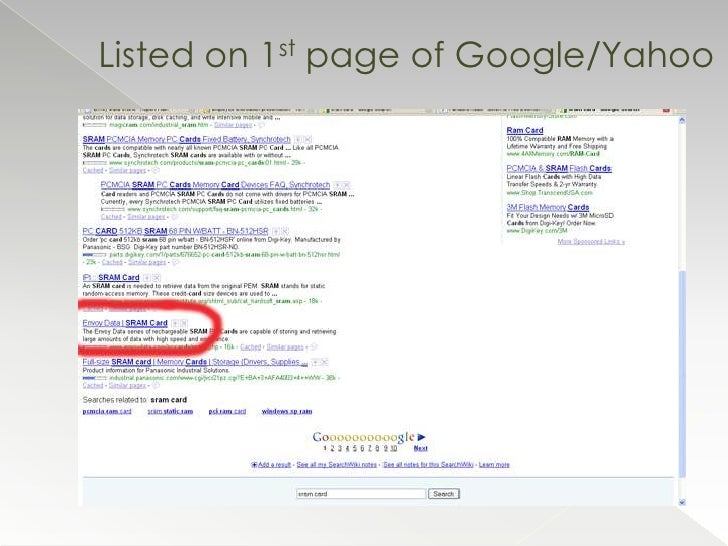The height and width of the screenshot is (546, 728).
Task: Click the More Sponsored Links link
Action: click(x=591, y=242)
